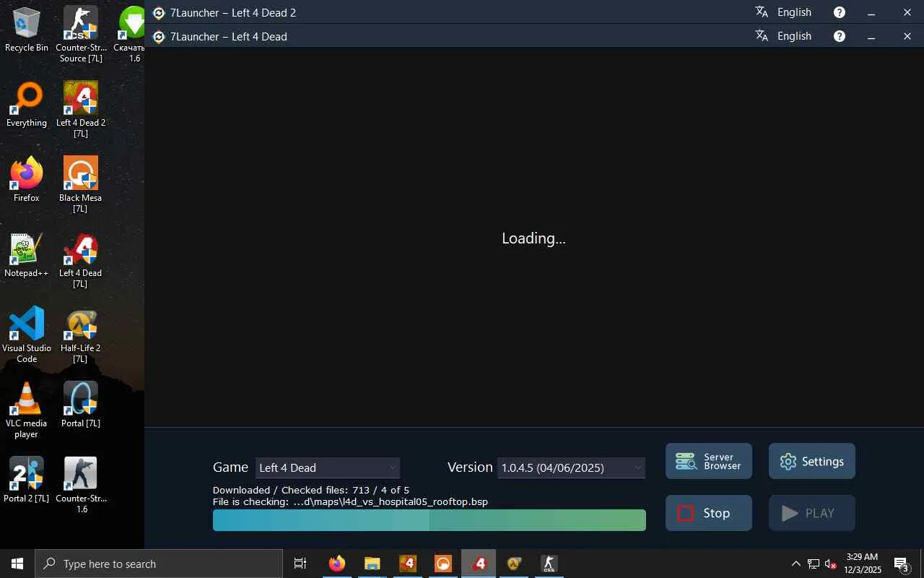The image size is (924, 578).
Task: Switch to Half-Life 2 launcher in taskbar
Action: coord(514,564)
